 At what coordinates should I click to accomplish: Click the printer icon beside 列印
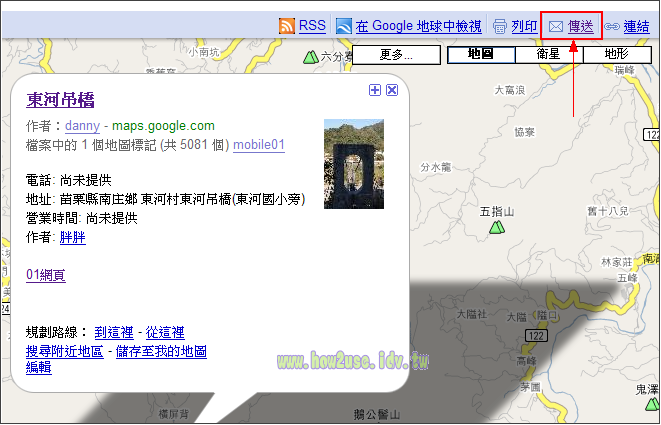click(x=500, y=27)
